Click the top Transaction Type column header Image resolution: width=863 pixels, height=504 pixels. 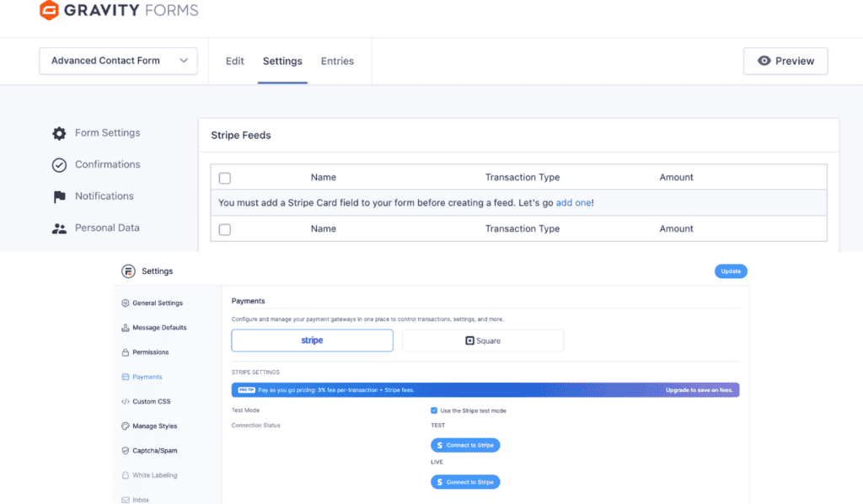click(x=523, y=177)
